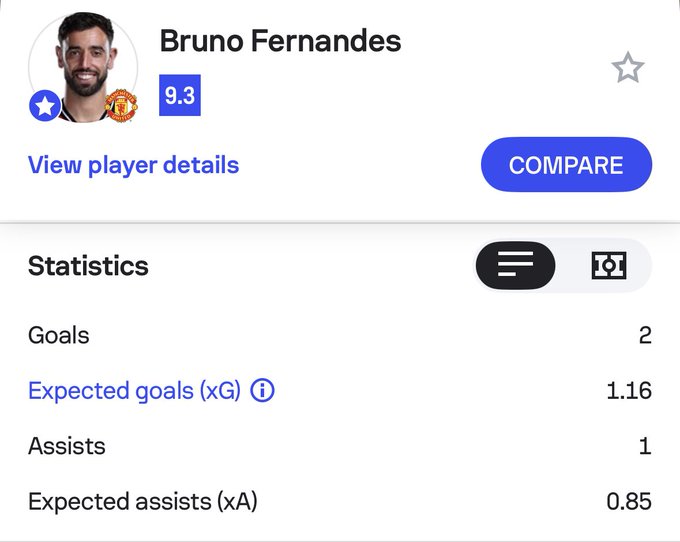Viewport: 680px width, 542px height.
Task: Click the 9.3 rating badge
Action: click(x=180, y=97)
